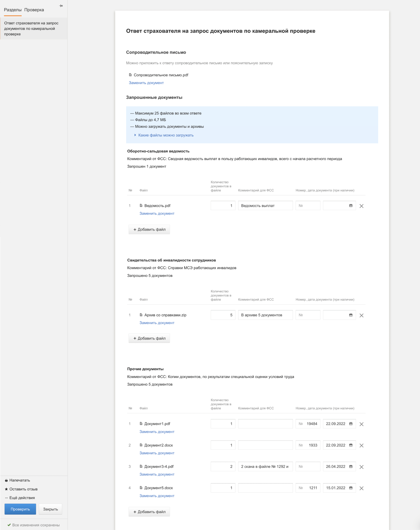Open calendar icon for Документ5.docx date
The width and height of the screenshot is (420, 530).
pyautogui.click(x=351, y=488)
